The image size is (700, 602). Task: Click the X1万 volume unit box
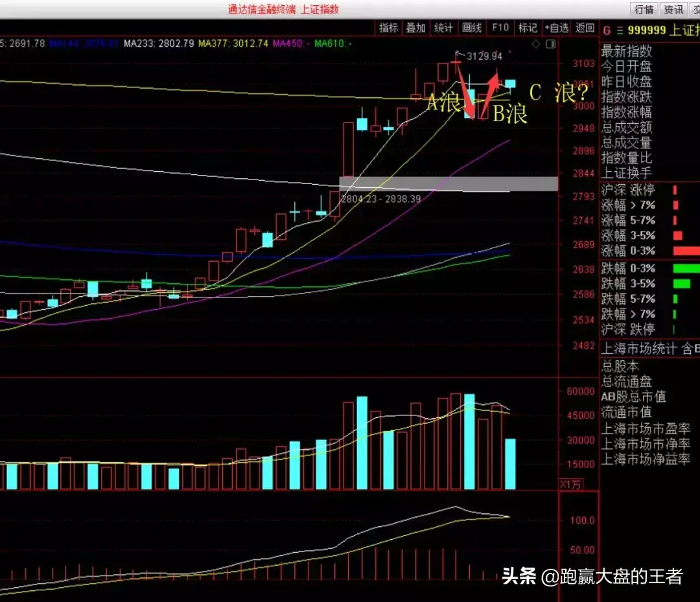[x=570, y=485]
